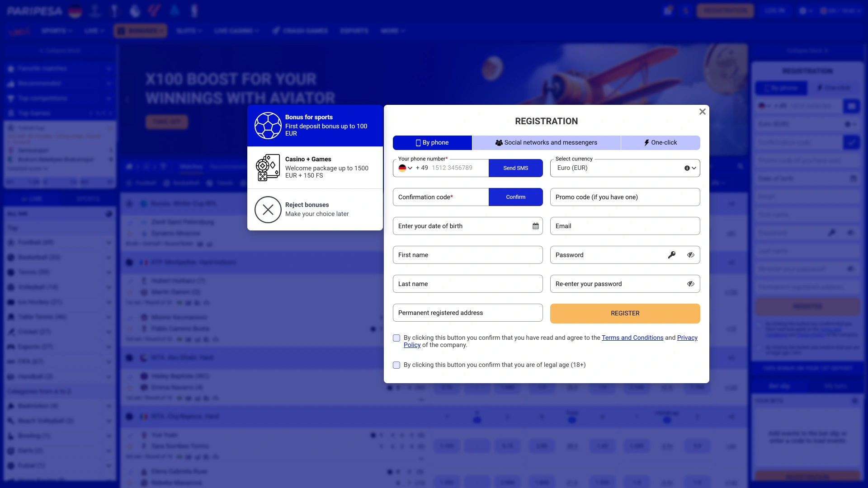Expand the Football category in the sidebar
Screen dimensions: 868x488
tap(108, 242)
